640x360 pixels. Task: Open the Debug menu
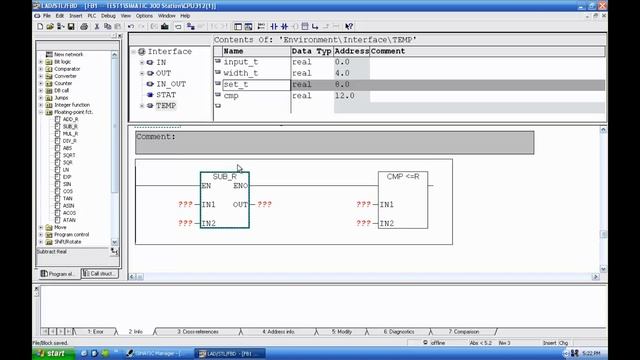(108, 16)
